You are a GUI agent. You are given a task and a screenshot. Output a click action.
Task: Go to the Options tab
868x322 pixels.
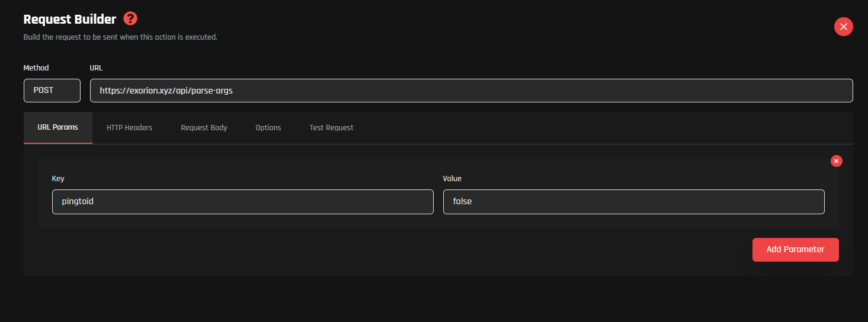[x=268, y=127]
